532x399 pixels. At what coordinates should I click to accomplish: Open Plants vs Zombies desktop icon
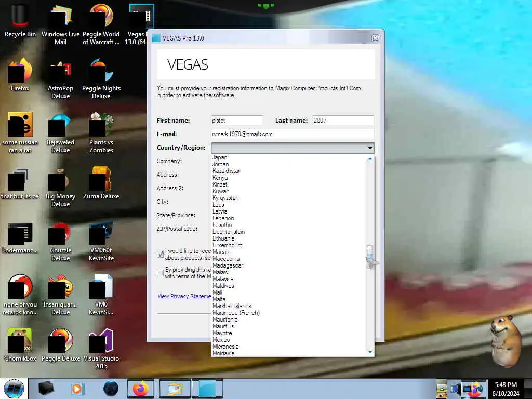pos(101,132)
